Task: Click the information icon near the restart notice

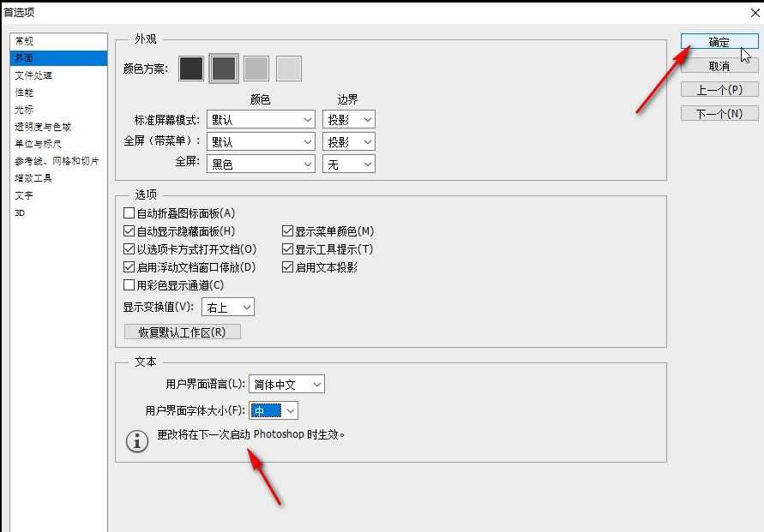Action: point(137,441)
